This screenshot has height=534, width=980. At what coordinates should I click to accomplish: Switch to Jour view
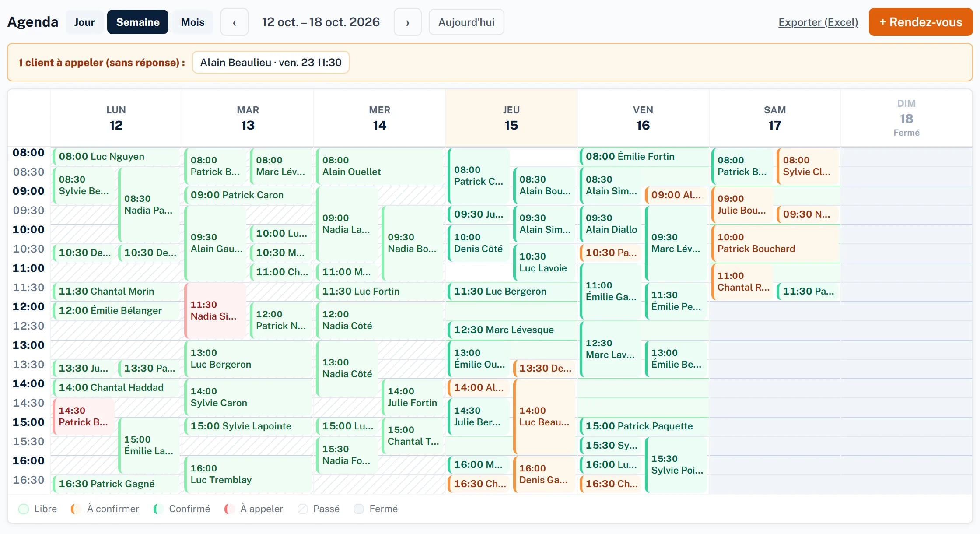[x=84, y=22]
